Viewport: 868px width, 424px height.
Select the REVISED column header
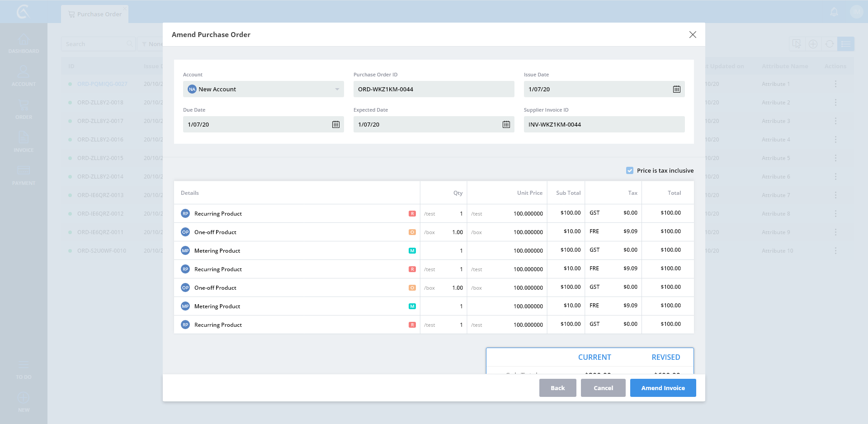tap(665, 357)
